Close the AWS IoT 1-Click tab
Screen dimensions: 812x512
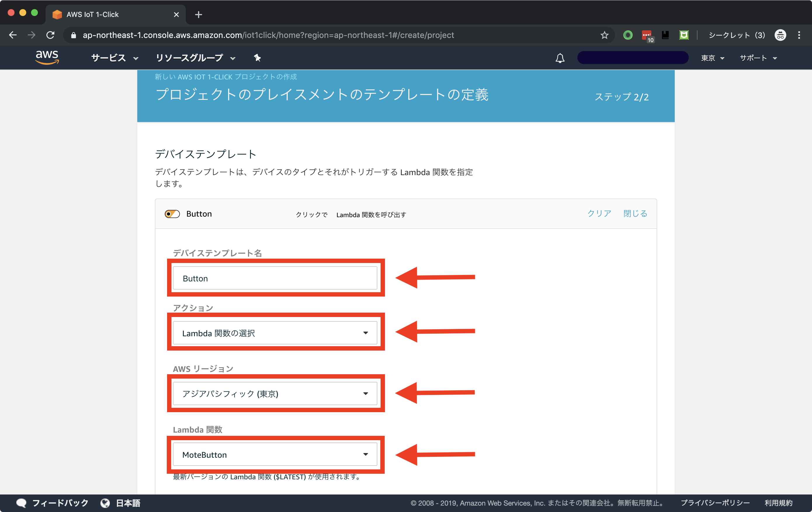coord(176,15)
